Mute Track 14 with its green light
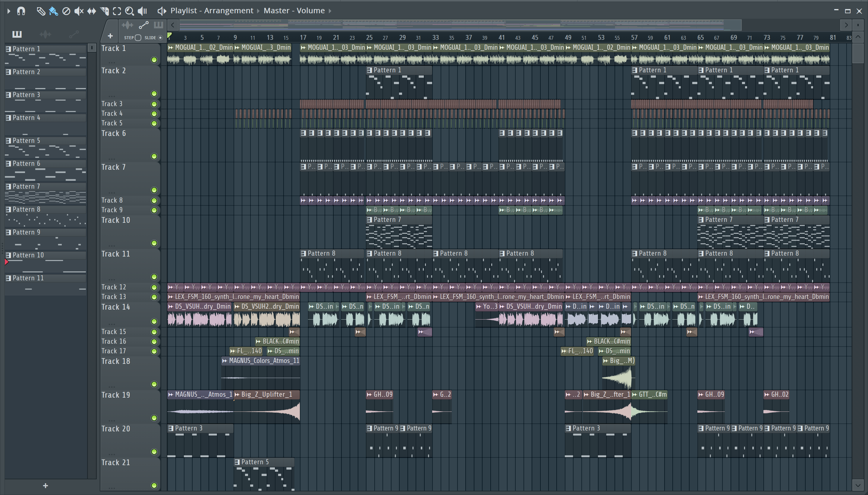 coord(154,321)
